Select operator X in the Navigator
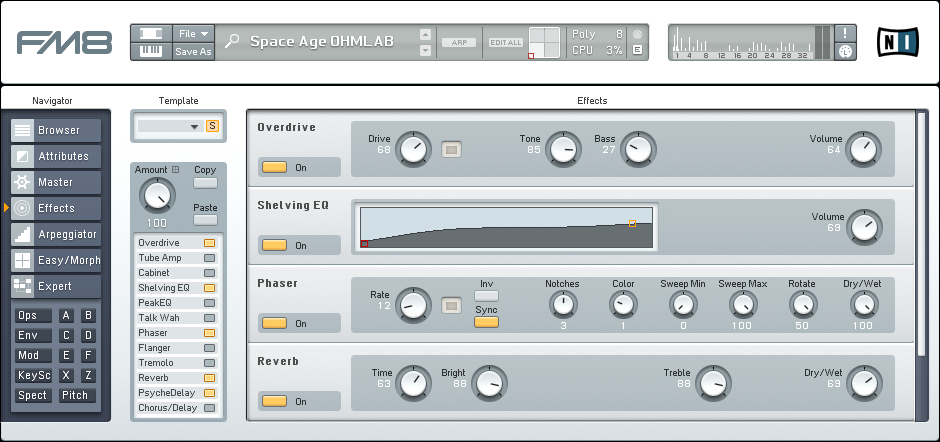Screen dimensions: 940x442 point(66,375)
